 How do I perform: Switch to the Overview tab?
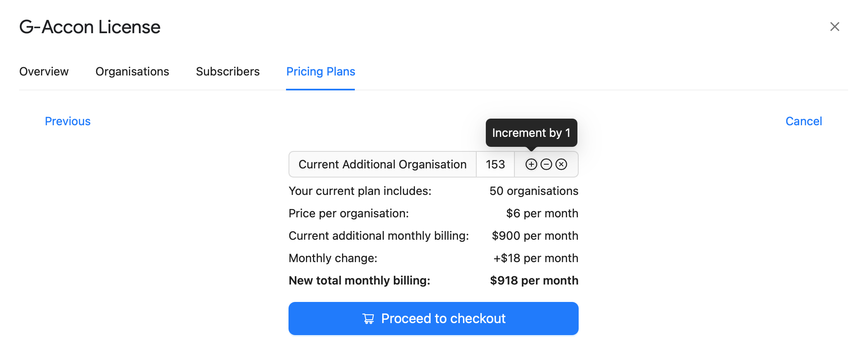click(44, 71)
